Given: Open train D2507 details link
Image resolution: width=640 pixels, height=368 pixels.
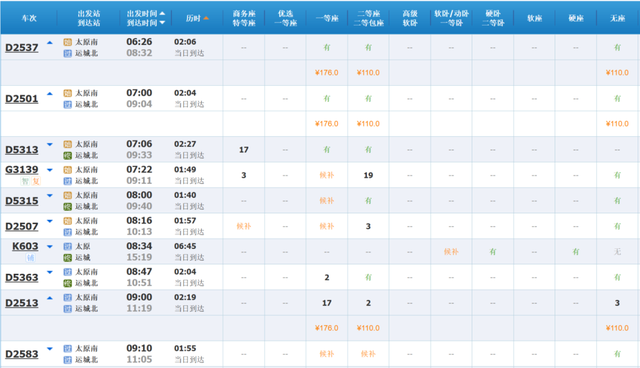Looking at the screenshot, I should [22, 226].
